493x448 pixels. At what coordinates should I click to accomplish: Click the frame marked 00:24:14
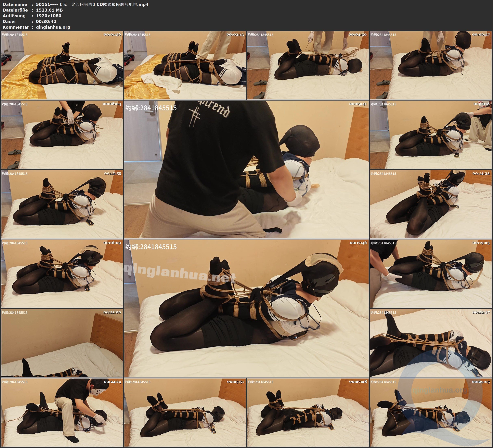pyautogui.click(x=62, y=412)
